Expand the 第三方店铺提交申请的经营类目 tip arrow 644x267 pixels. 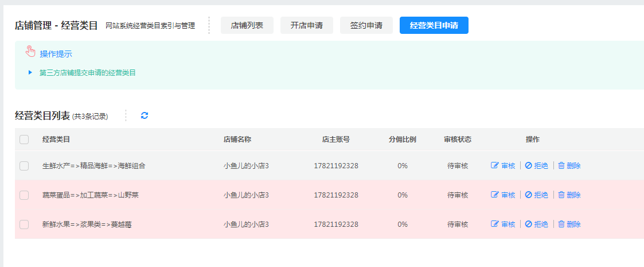pos(30,72)
